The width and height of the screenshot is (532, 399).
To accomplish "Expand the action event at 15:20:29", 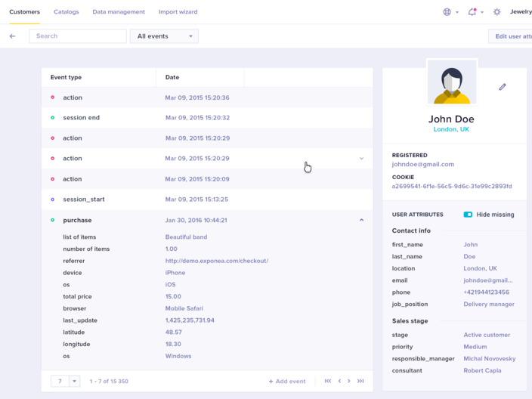I will pyautogui.click(x=361, y=159).
